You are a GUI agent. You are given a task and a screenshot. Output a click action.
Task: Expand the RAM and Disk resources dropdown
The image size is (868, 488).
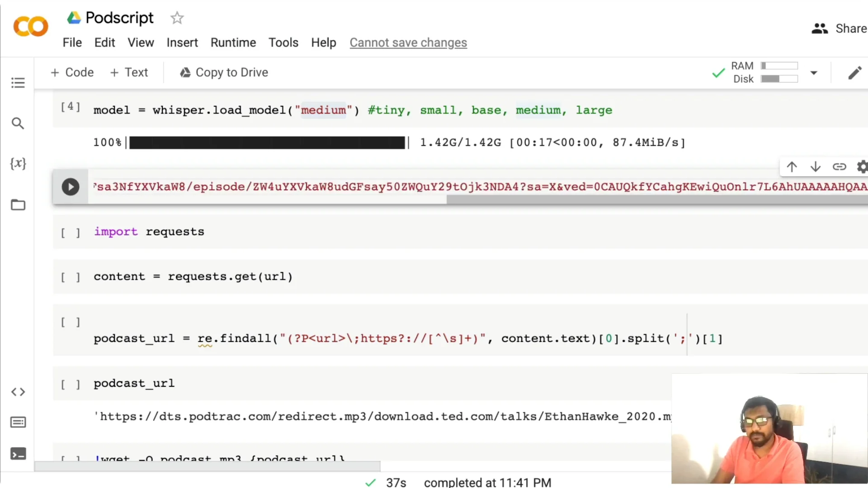[x=815, y=73]
